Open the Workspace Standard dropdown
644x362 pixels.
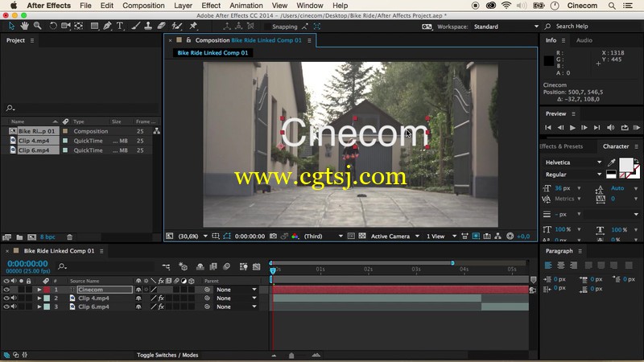[506, 27]
